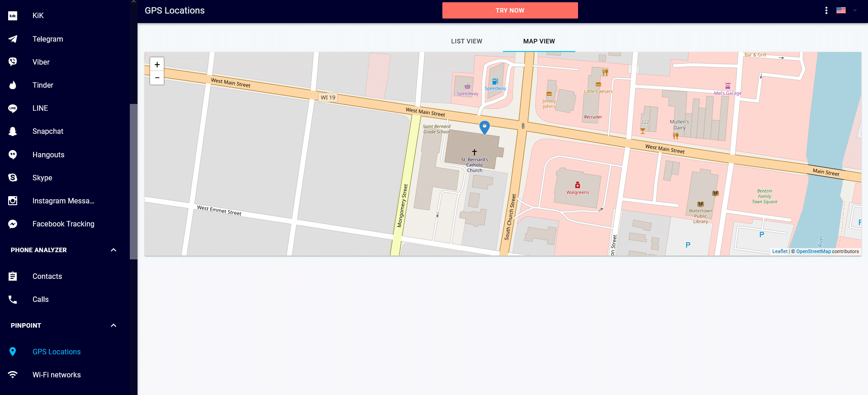Select the MAP VIEW tab
This screenshot has width=868, height=395.
click(x=539, y=41)
